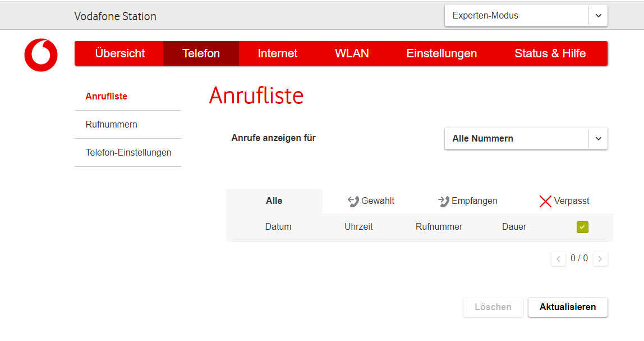Click the Löschen button
Image resolution: width=644 pixels, height=341 pixels.
point(493,307)
